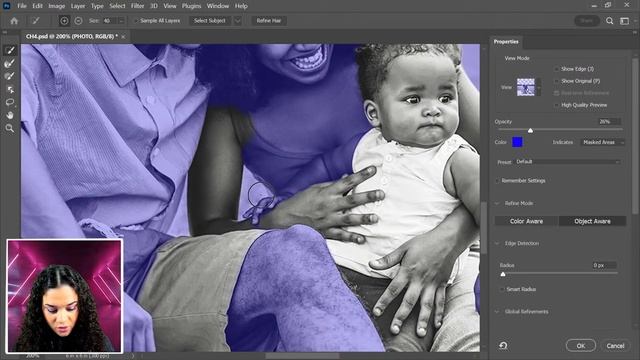
Task: Toggle the Sample All Layers checkbox
Action: 136,21
